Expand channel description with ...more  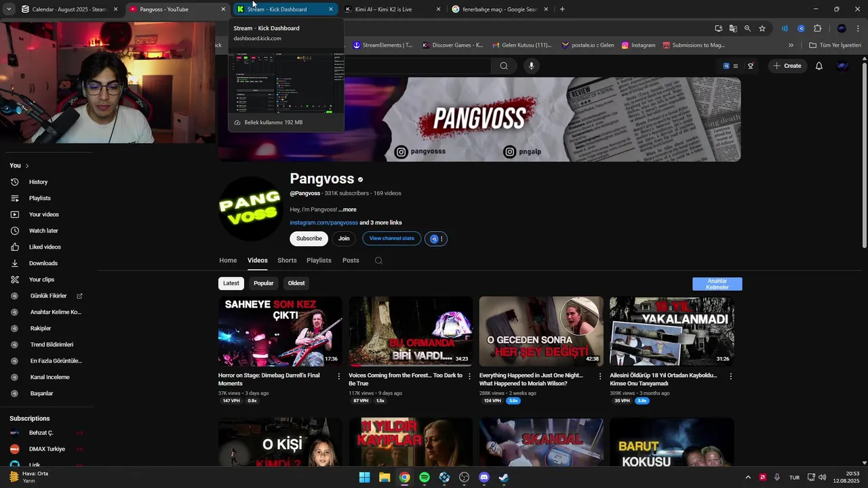coord(347,209)
